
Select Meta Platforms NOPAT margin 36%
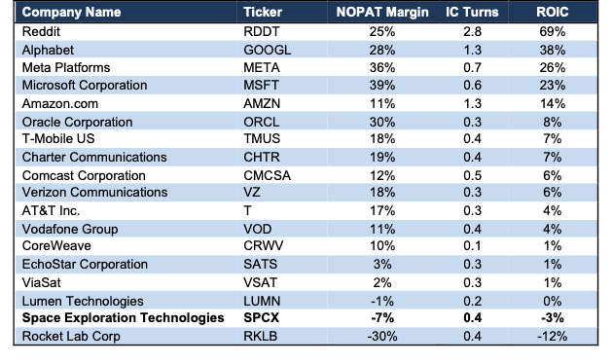[382, 67]
